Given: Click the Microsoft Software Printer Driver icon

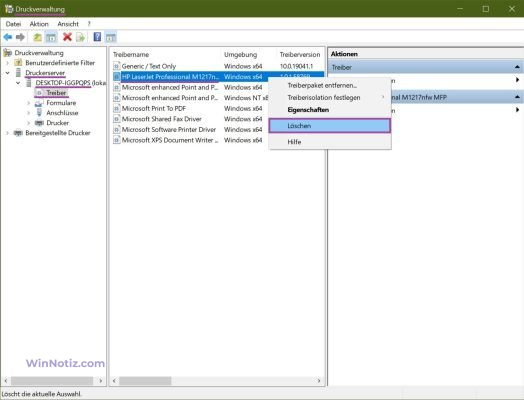Looking at the screenshot, I should coord(116,130).
